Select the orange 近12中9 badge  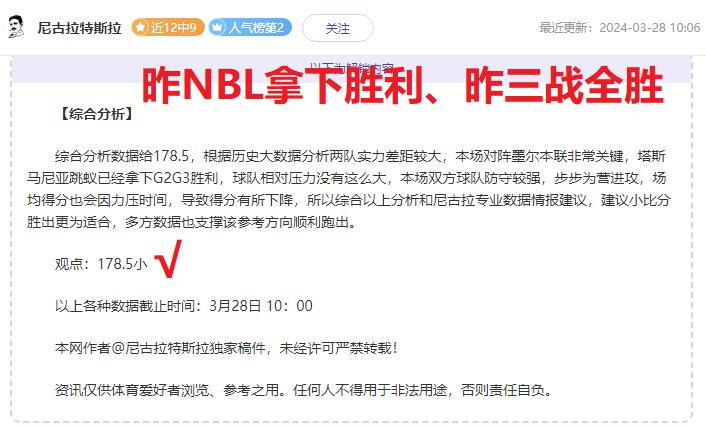click(168, 27)
